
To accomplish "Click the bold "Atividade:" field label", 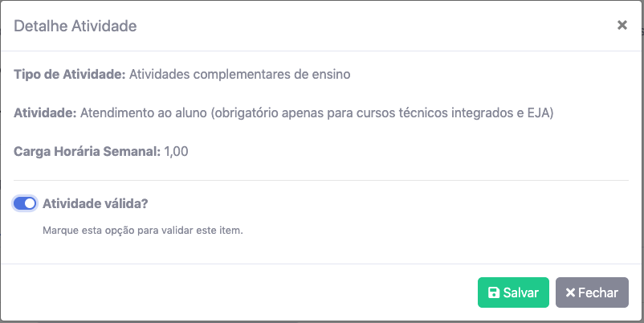I will click(45, 112).
